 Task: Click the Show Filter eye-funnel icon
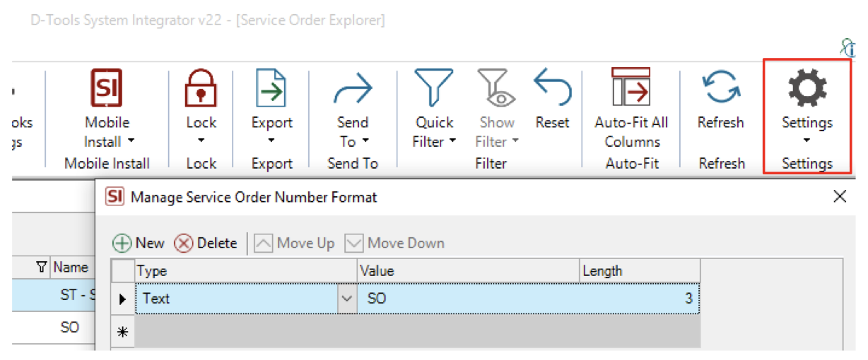[x=496, y=88]
